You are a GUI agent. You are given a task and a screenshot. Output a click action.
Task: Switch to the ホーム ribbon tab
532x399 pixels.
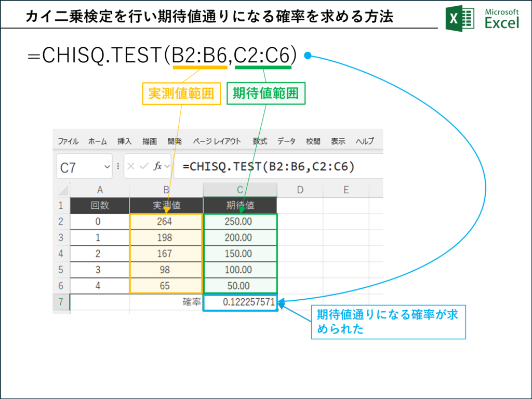(98, 141)
